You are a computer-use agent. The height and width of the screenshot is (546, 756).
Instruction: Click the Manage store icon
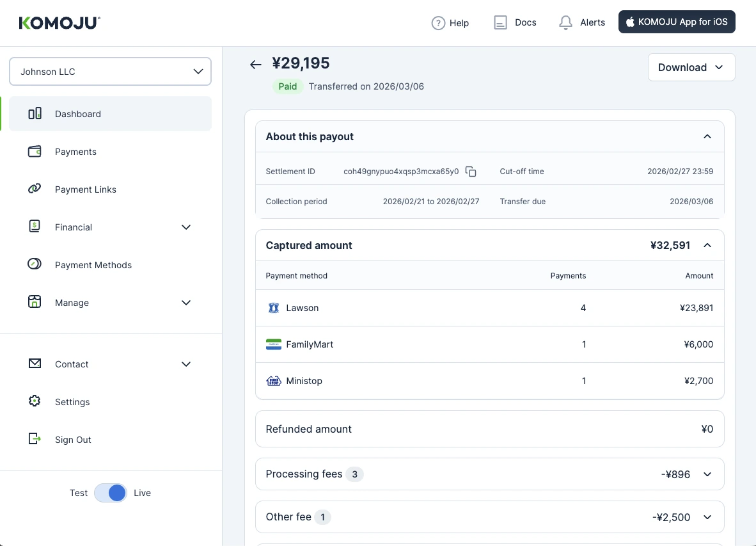[35, 302]
